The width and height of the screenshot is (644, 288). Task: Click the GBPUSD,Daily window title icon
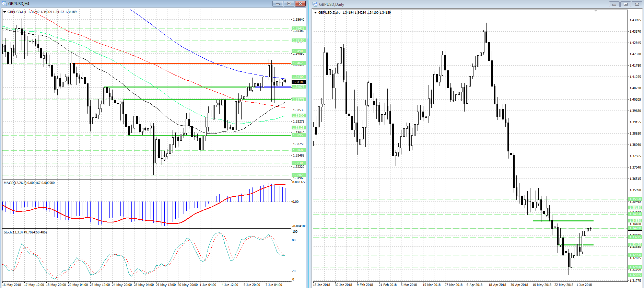click(315, 4)
